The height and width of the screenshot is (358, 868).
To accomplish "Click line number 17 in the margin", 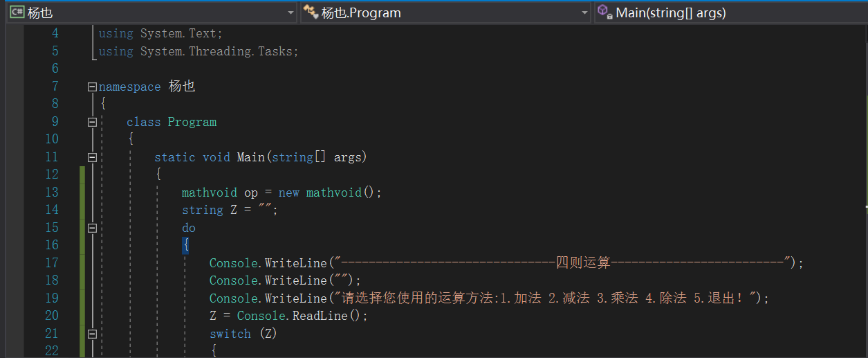I will pos(51,263).
